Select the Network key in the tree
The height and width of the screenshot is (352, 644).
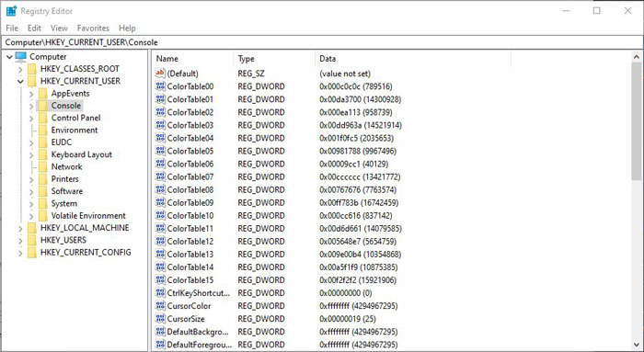tap(66, 167)
